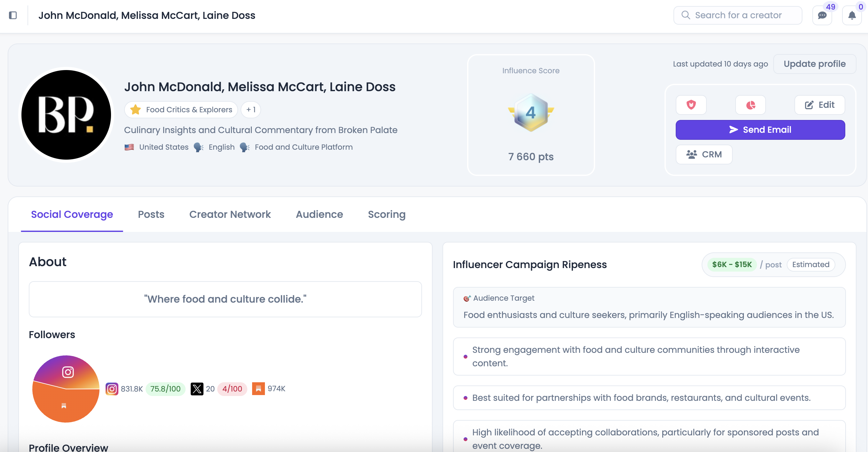Viewport: 868px width, 452px height.
Task: Click the orange Substack icon in followers list
Action: [x=258, y=389]
